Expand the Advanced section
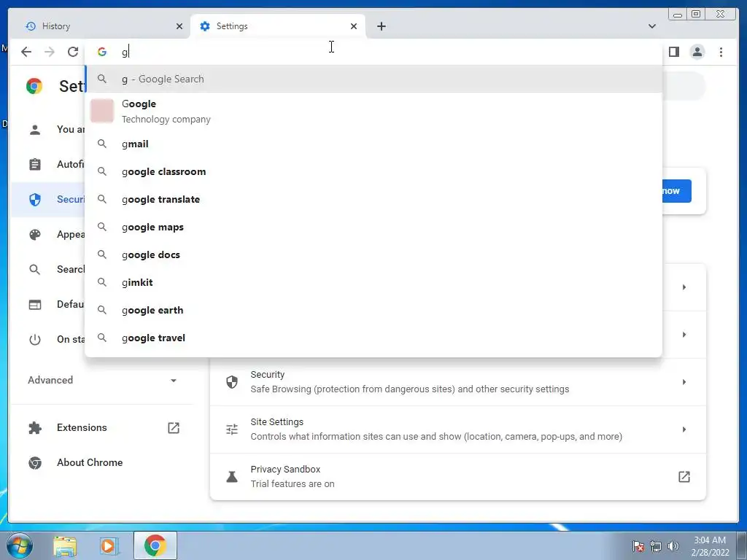The width and height of the screenshot is (747, 560). coord(102,380)
